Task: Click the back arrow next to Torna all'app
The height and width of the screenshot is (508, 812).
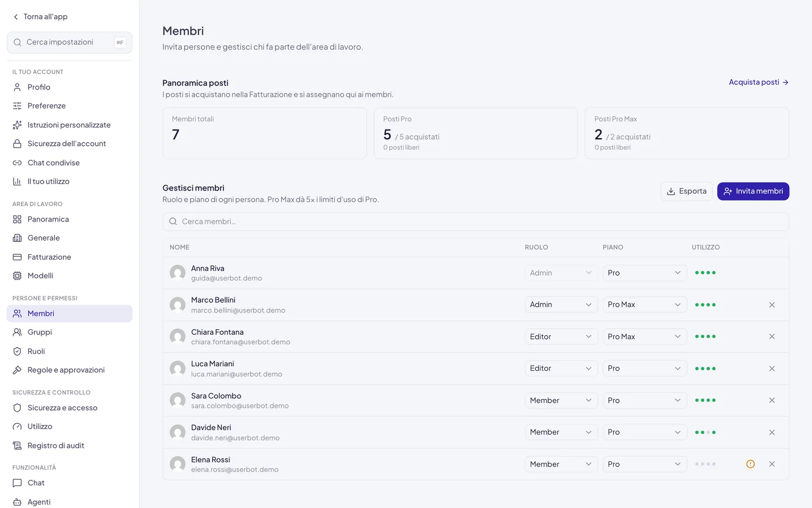Action: point(16,17)
